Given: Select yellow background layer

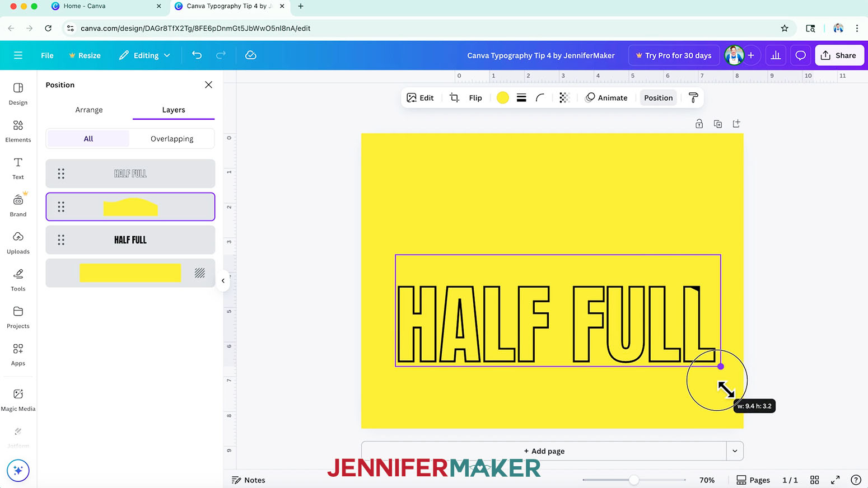Looking at the screenshot, I should (130, 273).
